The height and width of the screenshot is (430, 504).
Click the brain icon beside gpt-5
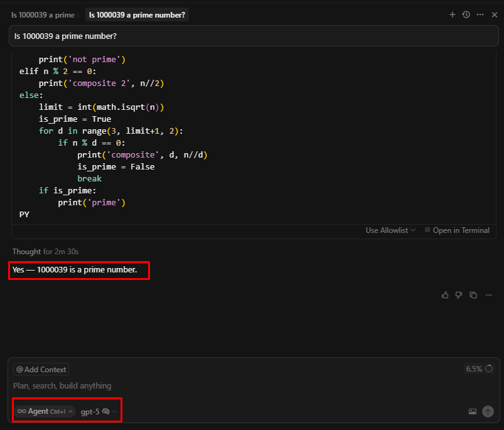106,411
